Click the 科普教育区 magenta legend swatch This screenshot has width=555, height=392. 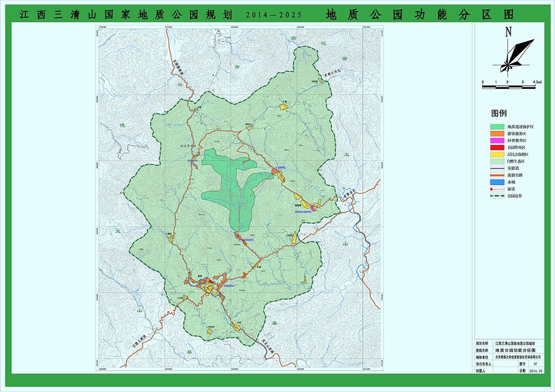point(498,140)
